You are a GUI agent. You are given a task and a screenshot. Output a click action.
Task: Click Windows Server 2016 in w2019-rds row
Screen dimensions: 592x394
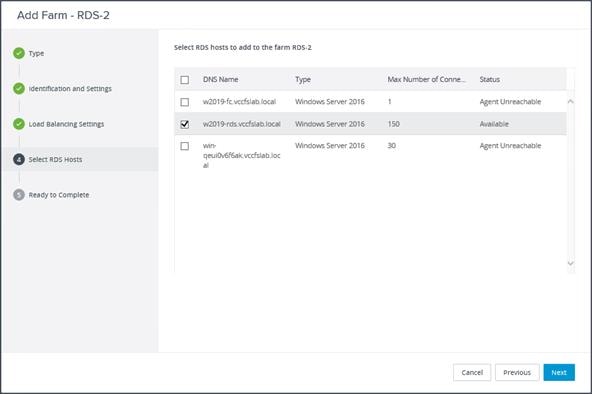pyautogui.click(x=330, y=124)
